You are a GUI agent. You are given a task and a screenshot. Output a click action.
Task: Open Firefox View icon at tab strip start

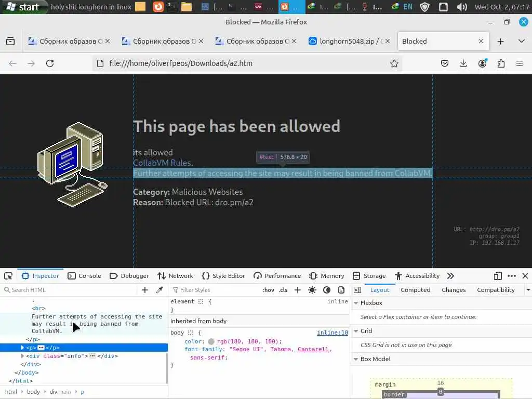coord(10,42)
